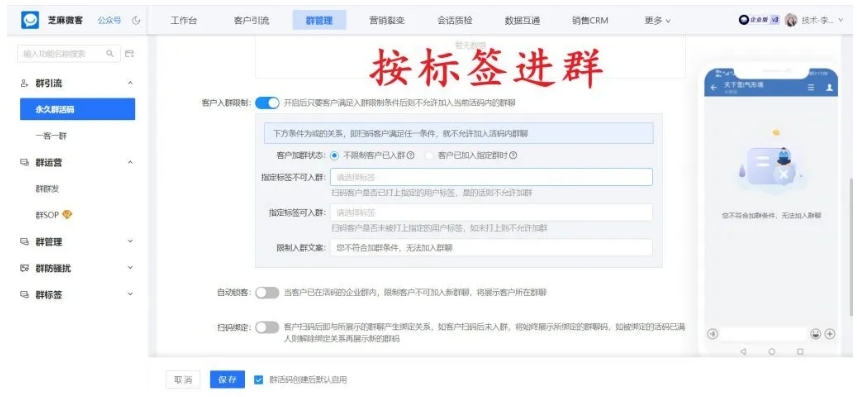The height and width of the screenshot is (397, 857).
Task: Select the 客户已加入指定群时 radio option
Action: pos(429,155)
